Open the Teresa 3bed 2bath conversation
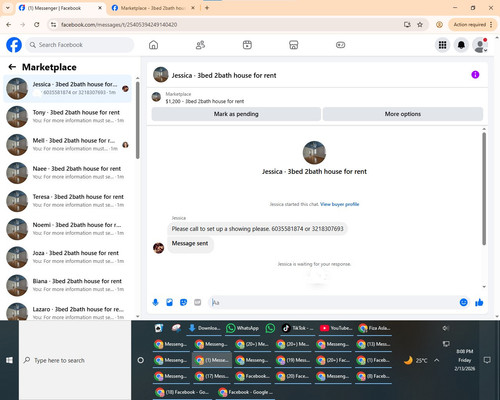The width and height of the screenshot is (500, 400). [67, 201]
